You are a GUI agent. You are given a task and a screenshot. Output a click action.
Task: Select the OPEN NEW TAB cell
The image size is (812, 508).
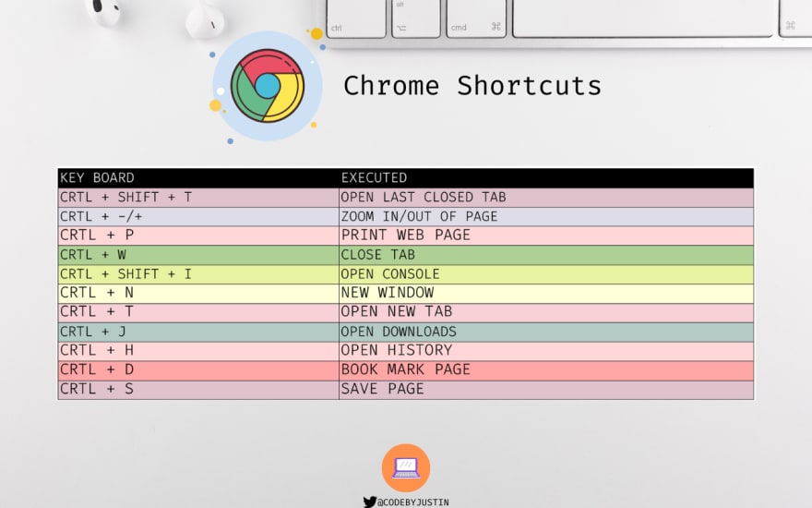pos(546,312)
